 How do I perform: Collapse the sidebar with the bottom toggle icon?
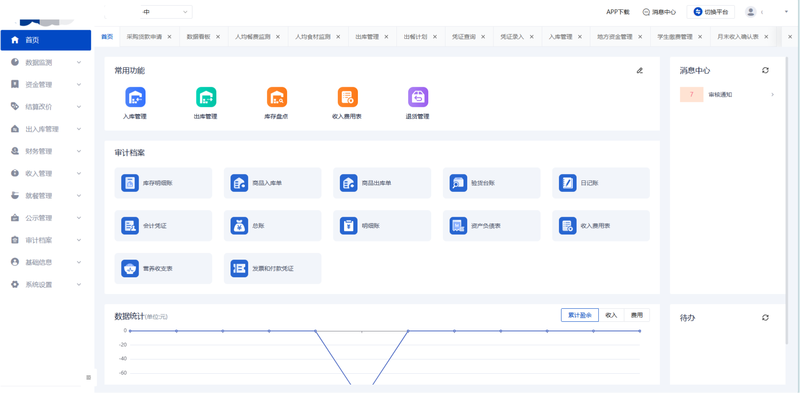pos(88,377)
